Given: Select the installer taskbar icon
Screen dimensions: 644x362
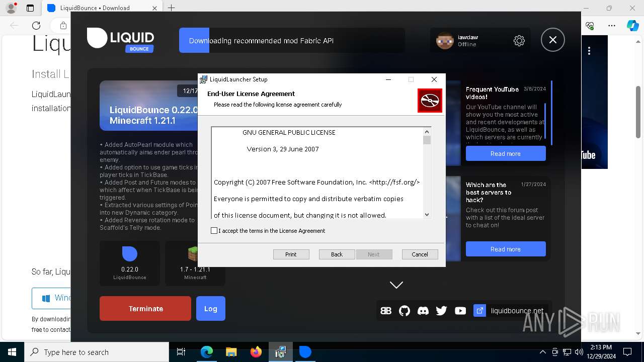Looking at the screenshot, I should coord(281,352).
